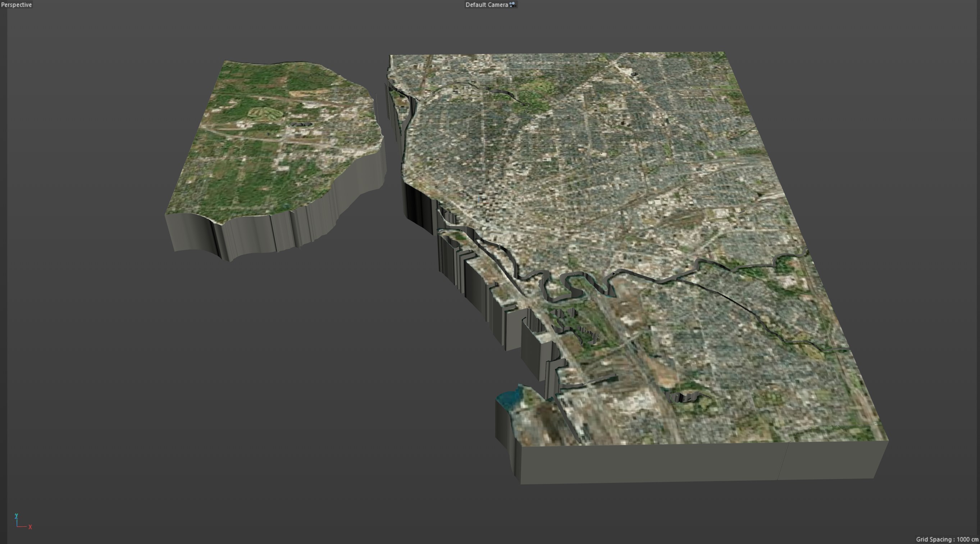Click the dark vertical strip at left viewport edge
The image size is (980, 544).
(4, 266)
